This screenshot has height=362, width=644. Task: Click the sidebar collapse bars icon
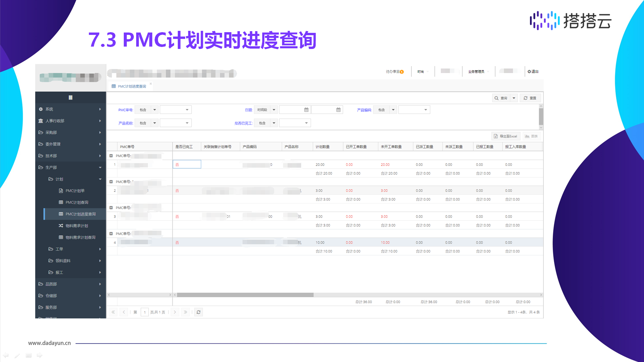coord(70,98)
